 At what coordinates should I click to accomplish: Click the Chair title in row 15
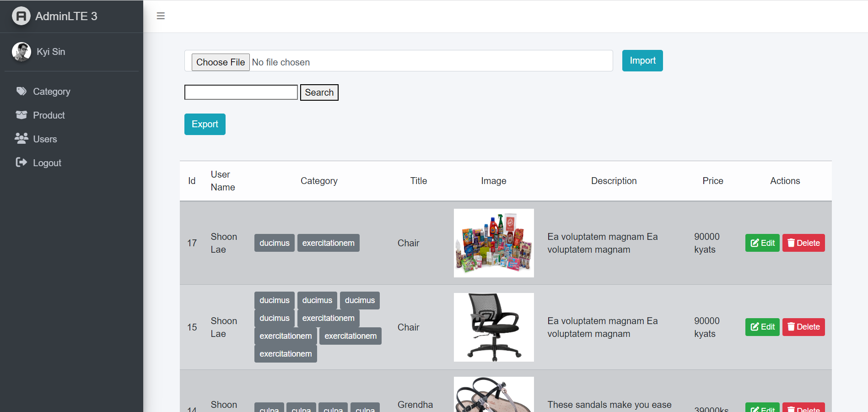click(x=408, y=327)
